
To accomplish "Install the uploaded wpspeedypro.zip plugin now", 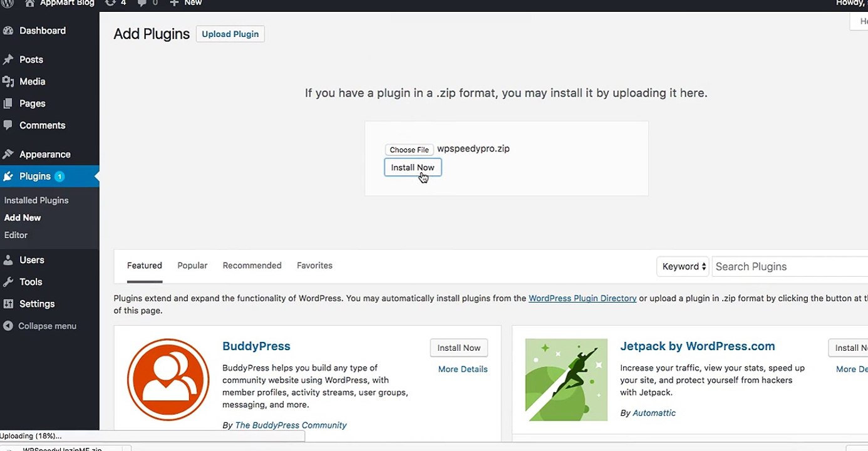I will 413,167.
